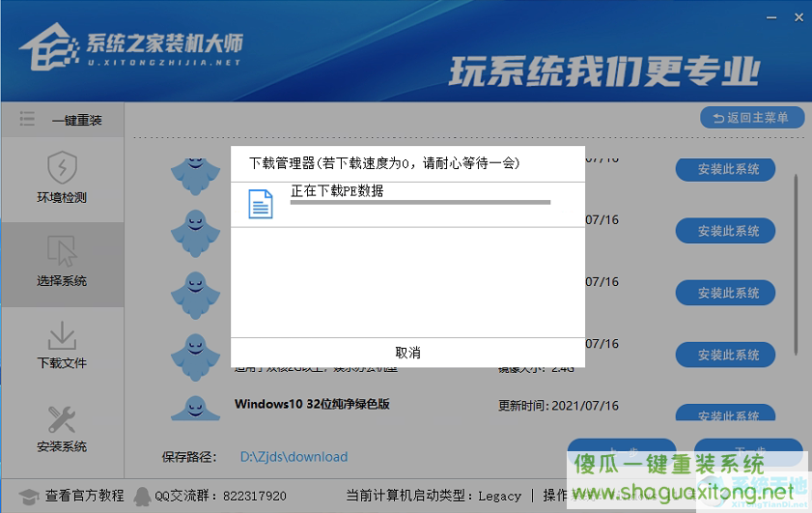This screenshot has height=513, width=812.
Task: Close the installer window
Action: pos(798,17)
